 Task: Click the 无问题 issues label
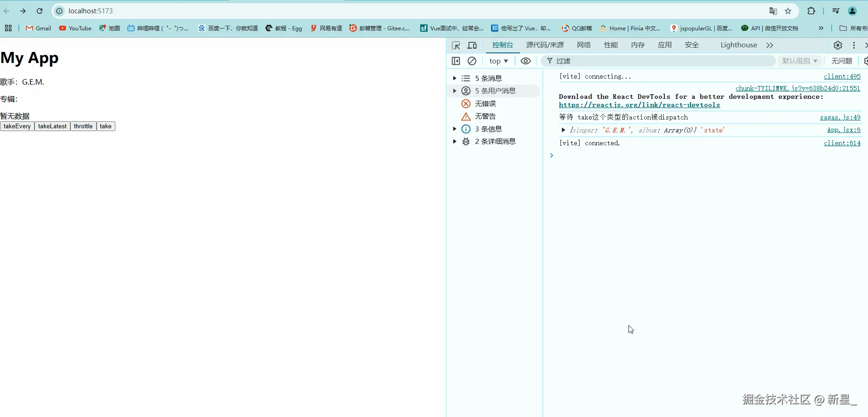click(842, 61)
